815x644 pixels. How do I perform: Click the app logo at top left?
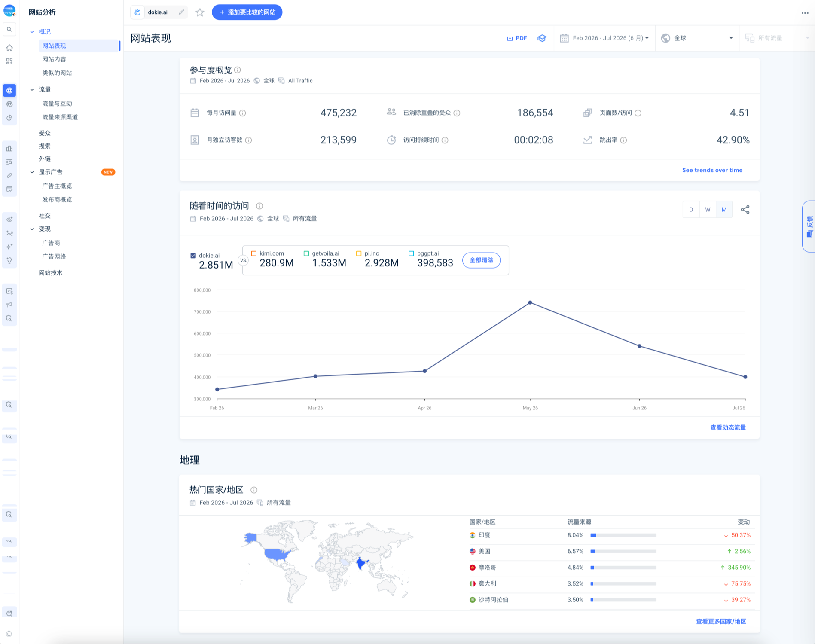click(x=9, y=11)
